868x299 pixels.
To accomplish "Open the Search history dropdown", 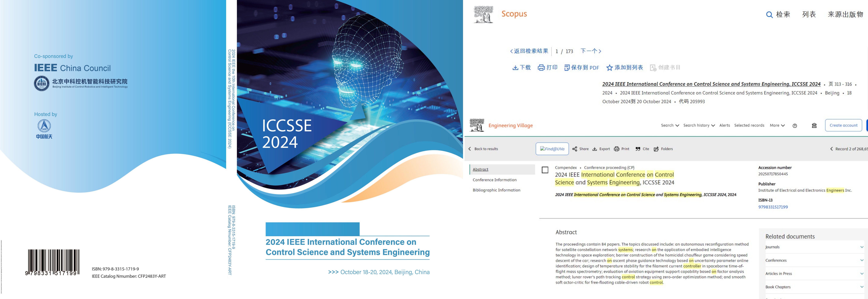I will (x=699, y=125).
